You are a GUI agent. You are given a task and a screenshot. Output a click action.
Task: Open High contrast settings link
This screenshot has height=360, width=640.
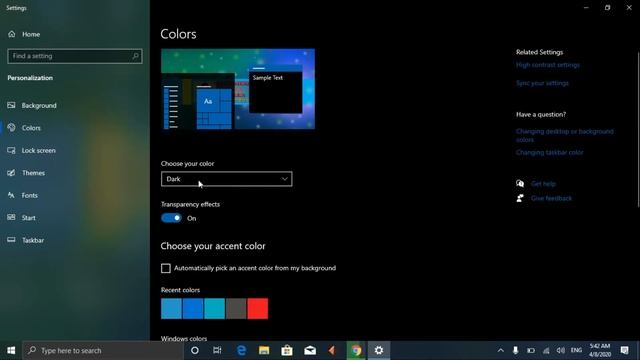tap(548, 65)
